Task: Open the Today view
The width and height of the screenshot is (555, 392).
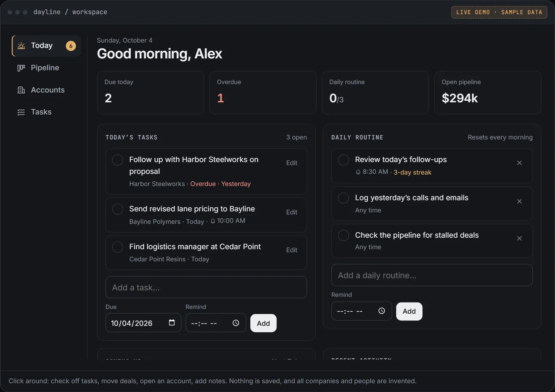Action: [47, 46]
